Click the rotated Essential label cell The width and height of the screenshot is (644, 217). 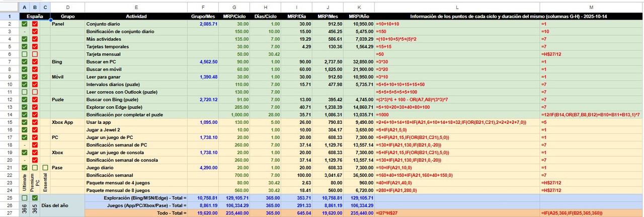click(x=45, y=183)
